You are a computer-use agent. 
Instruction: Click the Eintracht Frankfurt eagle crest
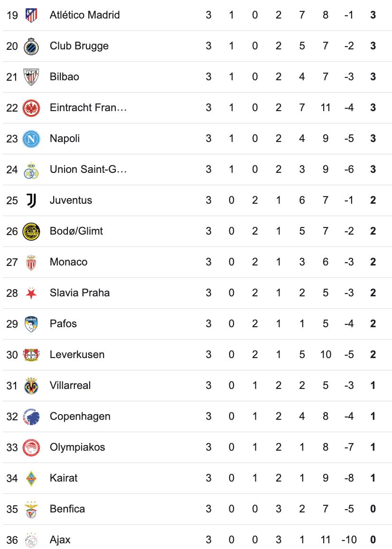coord(31,108)
